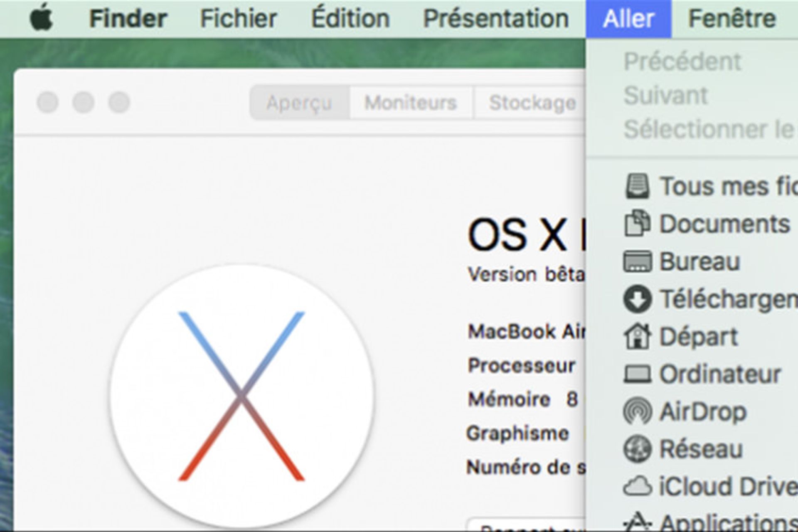The width and height of the screenshot is (798, 532).
Task: Click the Processeur label
Action: coord(521,365)
